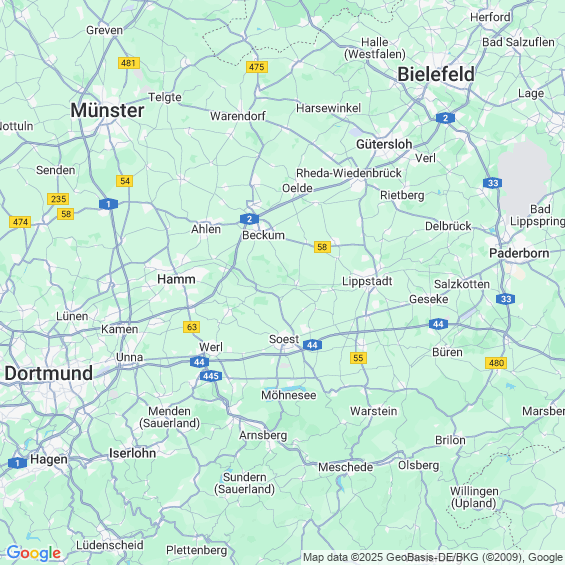Open the Map data copyright notice
565x565 pixels.
click(x=433, y=557)
